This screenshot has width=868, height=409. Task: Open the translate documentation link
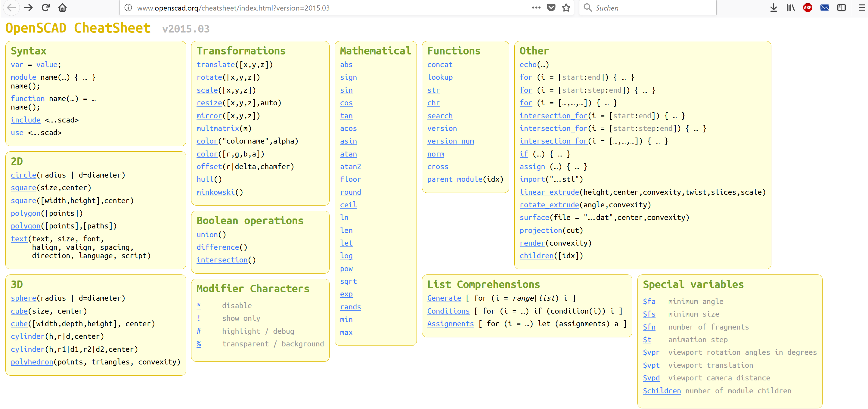216,64
